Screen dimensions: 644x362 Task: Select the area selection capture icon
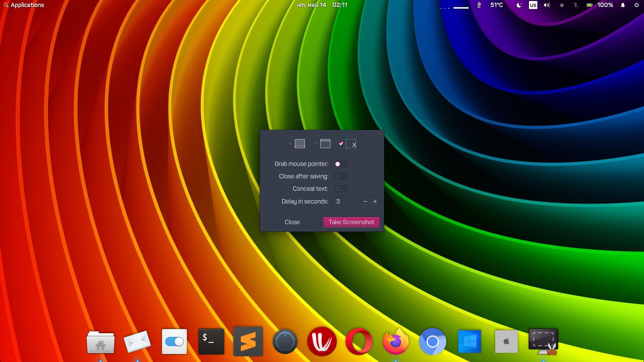(x=351, y=143)
